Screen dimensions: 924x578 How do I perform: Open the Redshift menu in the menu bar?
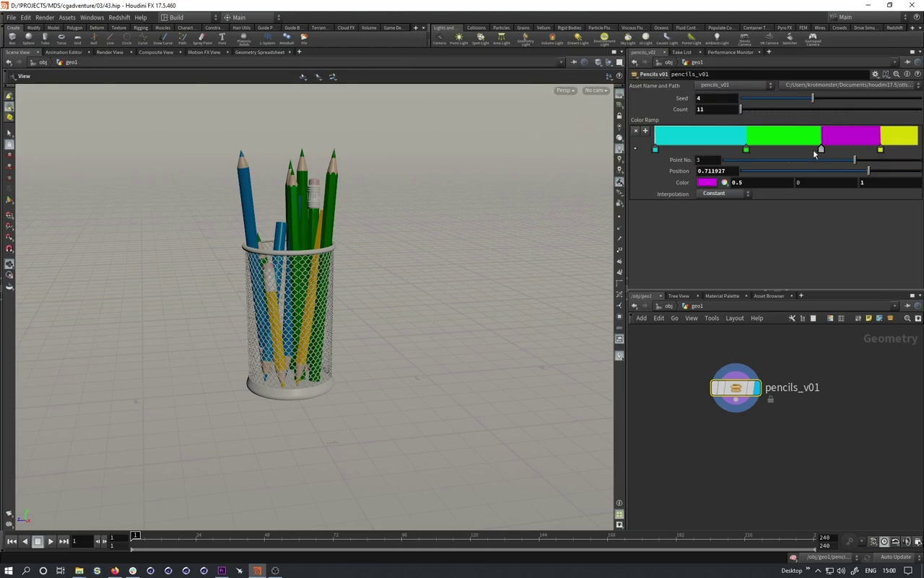coord(119,17)
